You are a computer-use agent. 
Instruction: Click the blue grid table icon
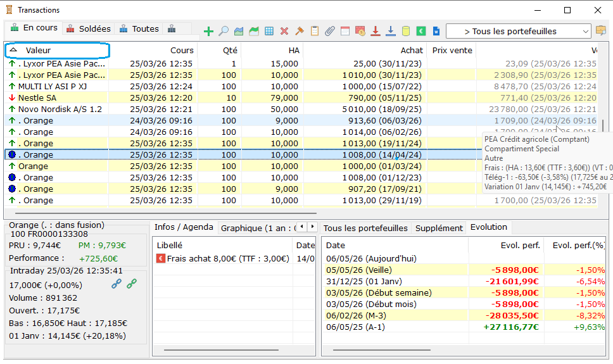tap(269, 31)
